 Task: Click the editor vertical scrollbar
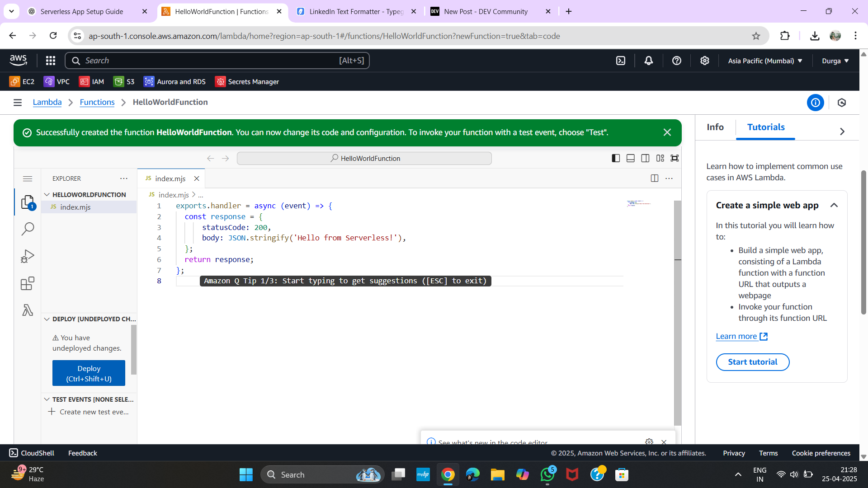coord(678,313)
